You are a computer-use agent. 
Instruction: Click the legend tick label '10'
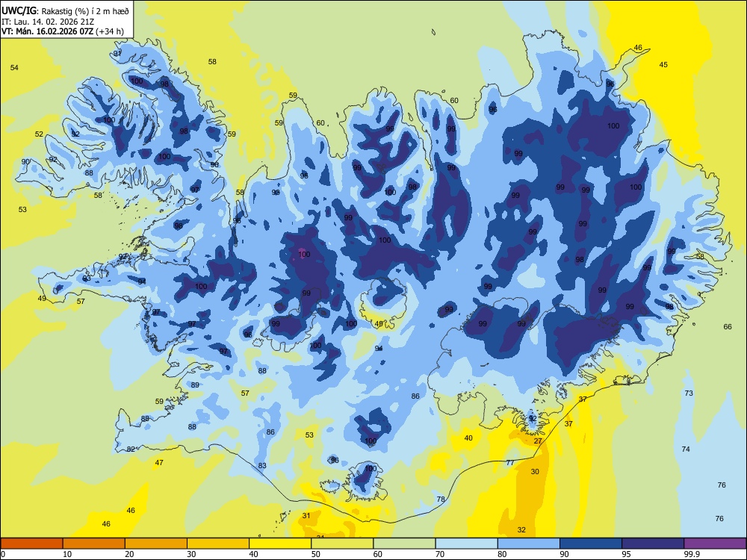67,554
